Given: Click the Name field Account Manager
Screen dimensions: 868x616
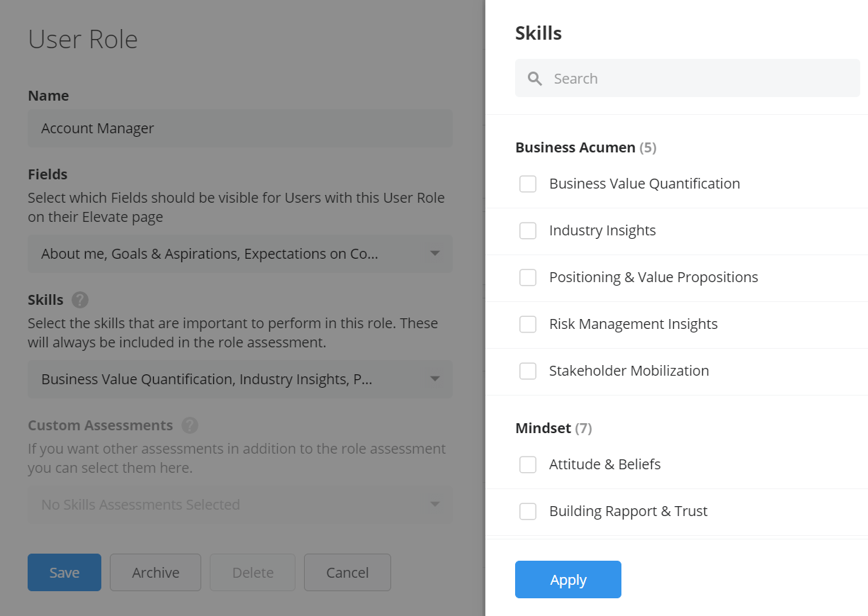Looking at the screenshot, I should [239, 128].
